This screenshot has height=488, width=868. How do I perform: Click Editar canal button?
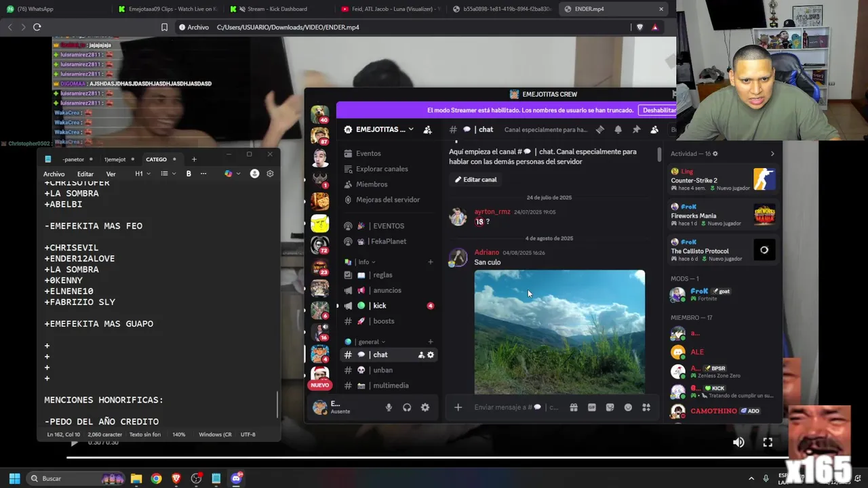pyautogui.click(x=475, y=180)
